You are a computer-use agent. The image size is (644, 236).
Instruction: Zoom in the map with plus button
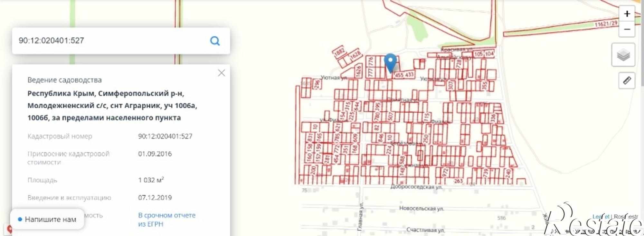[x=627, y=14]
